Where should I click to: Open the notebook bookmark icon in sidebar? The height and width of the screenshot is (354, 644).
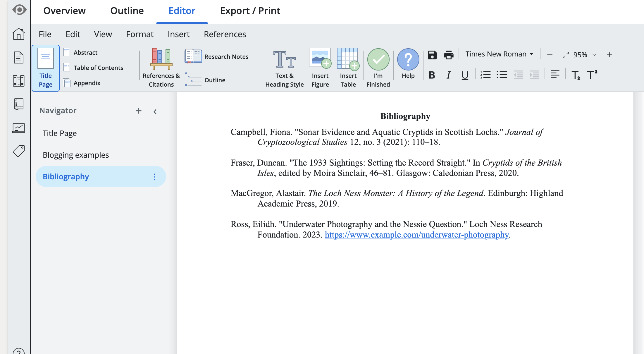coord(19,104)
